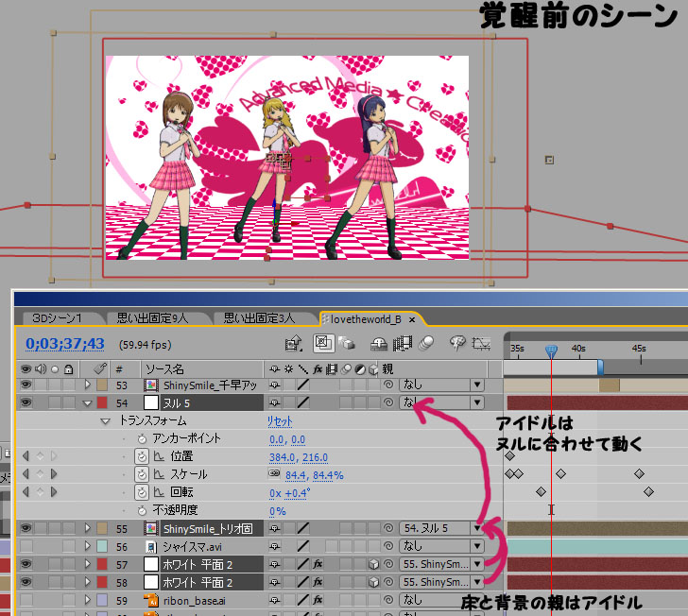The image size is (688, 616).
Task: Toggle hide shy layers icon in timeline toolbar
Action: click(379, 344)
